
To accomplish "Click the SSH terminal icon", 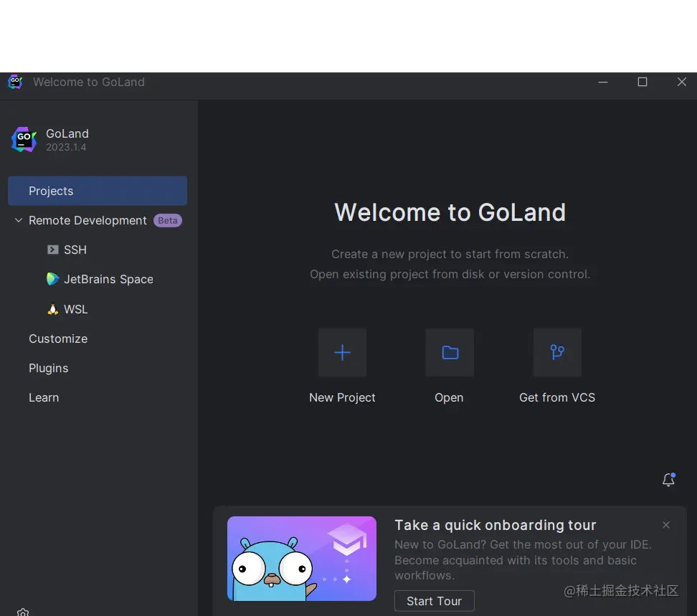I will (x=52, y=250).
